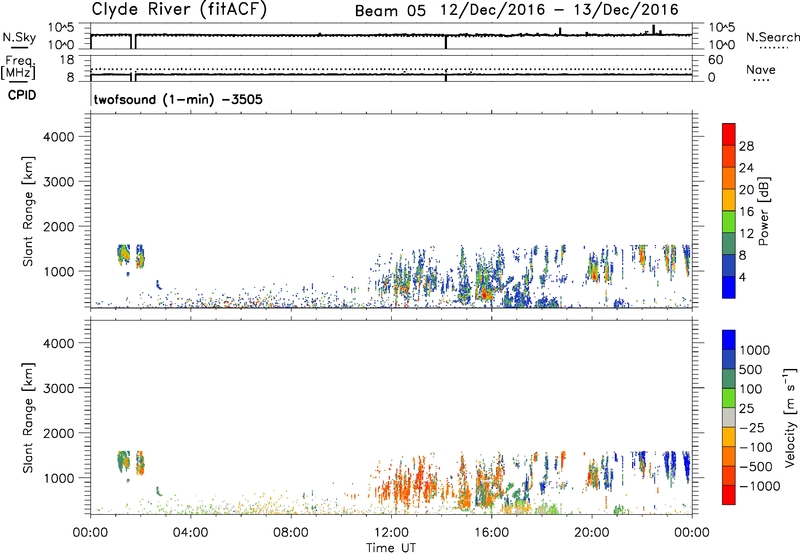Pick the light green 12-16 dB colorbar segment
Image resolution: width=800 pixels, height=554 pixels.
(729, 222)
